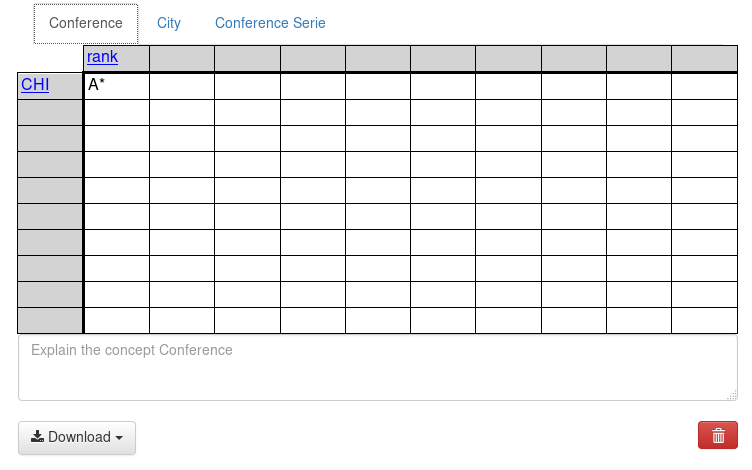Select the Conference tab

click(86, 23)
